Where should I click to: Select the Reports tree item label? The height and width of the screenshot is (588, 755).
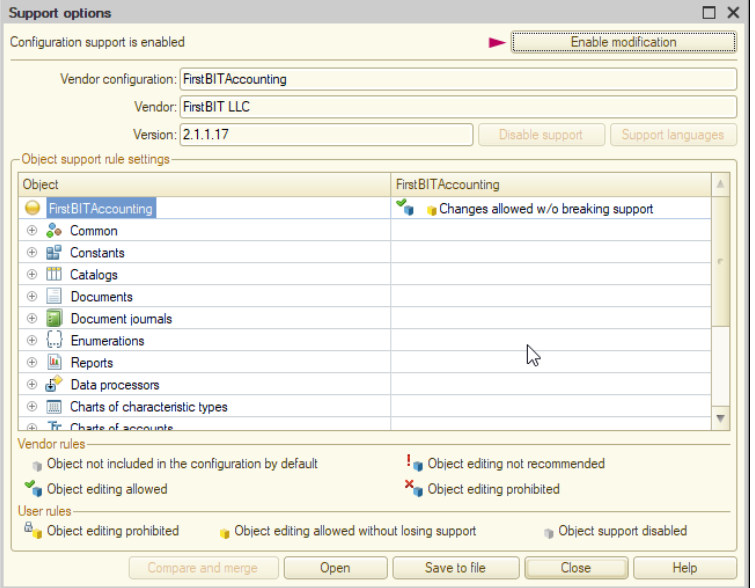[92, 363]
